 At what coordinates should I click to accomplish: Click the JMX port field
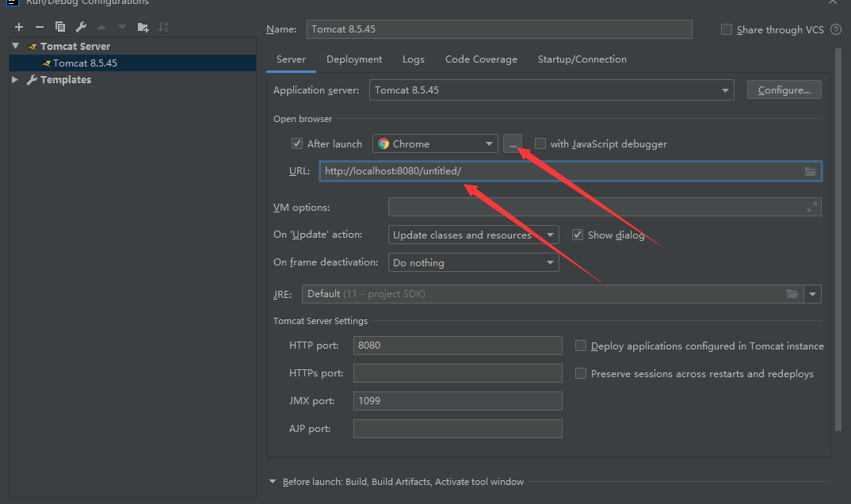coord(457,401)
